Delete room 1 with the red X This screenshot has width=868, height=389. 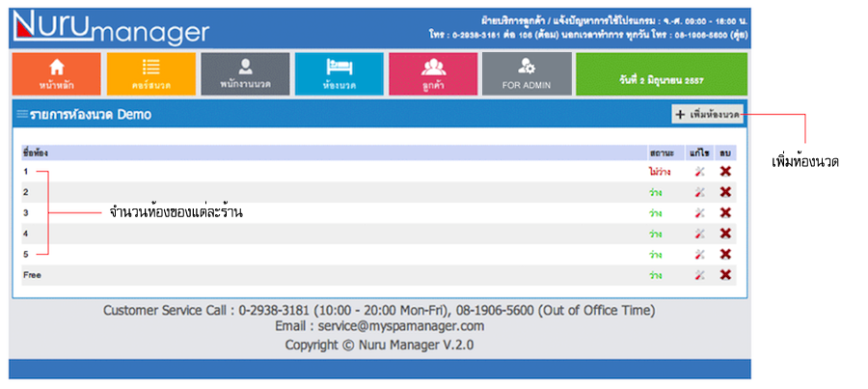(725, 172)
